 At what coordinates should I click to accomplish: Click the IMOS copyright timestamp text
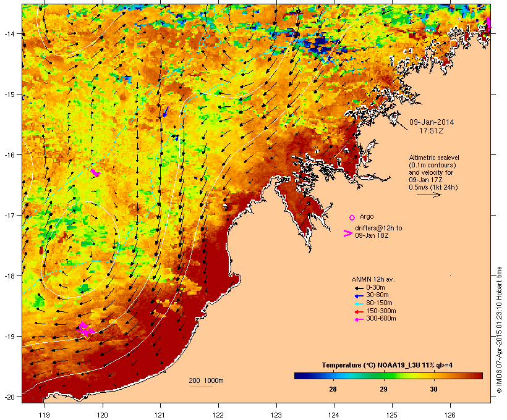point(499,330)
